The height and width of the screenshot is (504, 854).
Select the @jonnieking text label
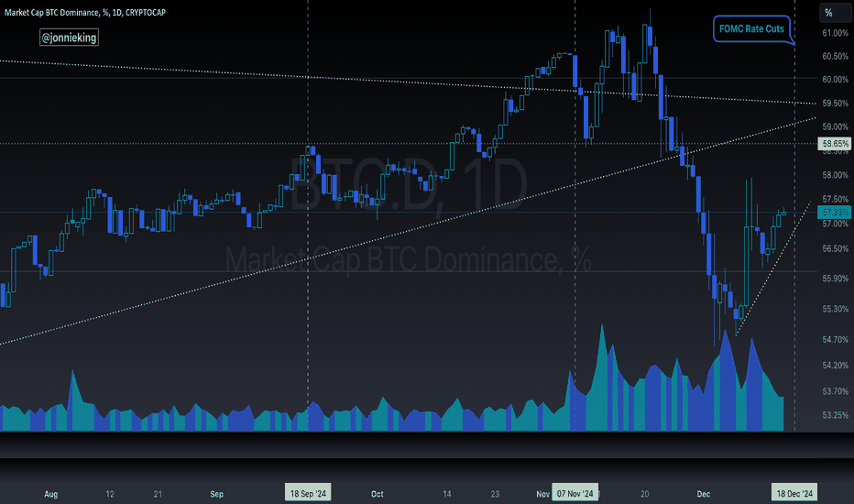69,38
